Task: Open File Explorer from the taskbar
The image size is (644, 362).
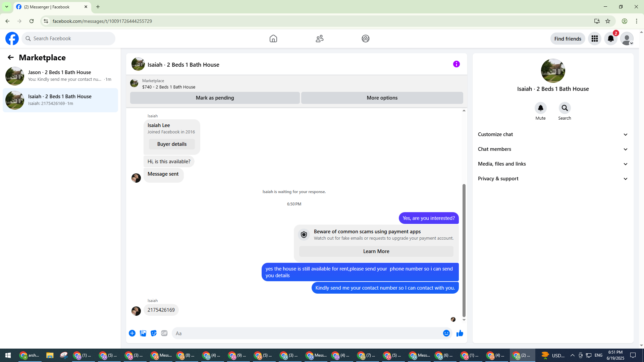Action: point(50,355)
